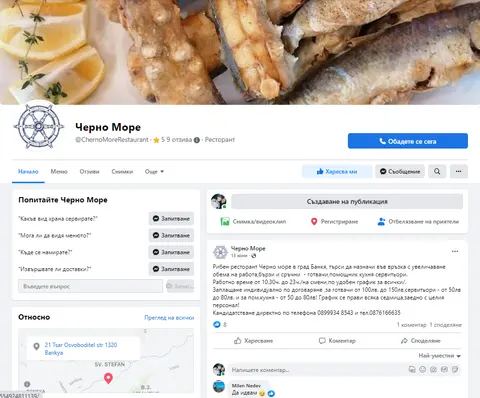Attach photo using comment camera icon
This screenshot has width=480, height=398.
[x=433, y=369]
